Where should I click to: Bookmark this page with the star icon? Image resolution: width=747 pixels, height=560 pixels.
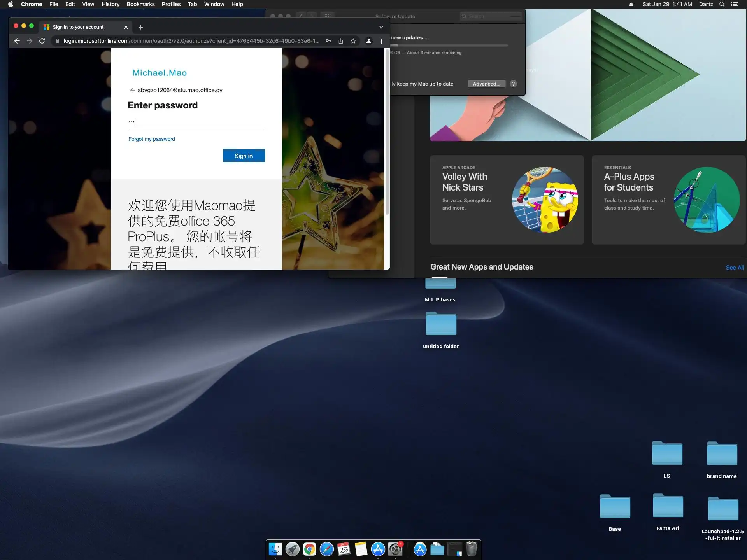[x=353, y=41]
